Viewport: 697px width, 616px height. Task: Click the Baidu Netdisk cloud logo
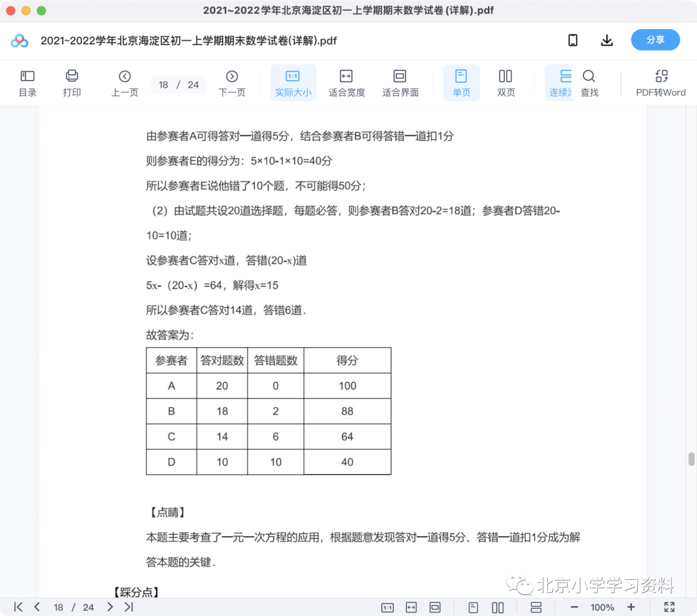coord(19,41)
